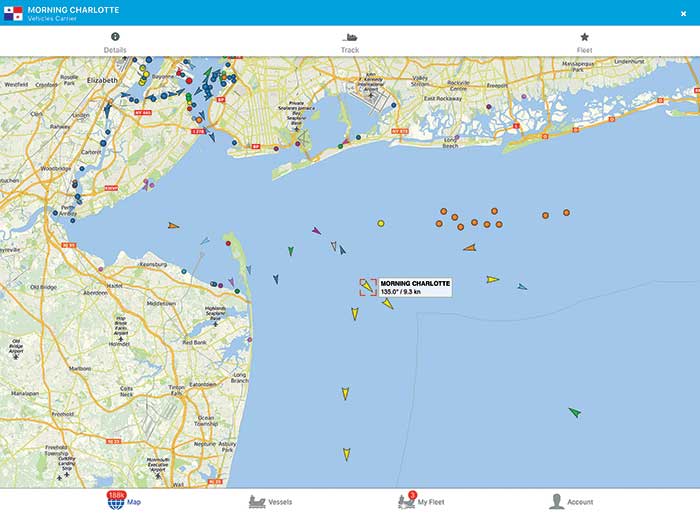
Task: Open the Account bottom tab
Action: coord(571,502)
